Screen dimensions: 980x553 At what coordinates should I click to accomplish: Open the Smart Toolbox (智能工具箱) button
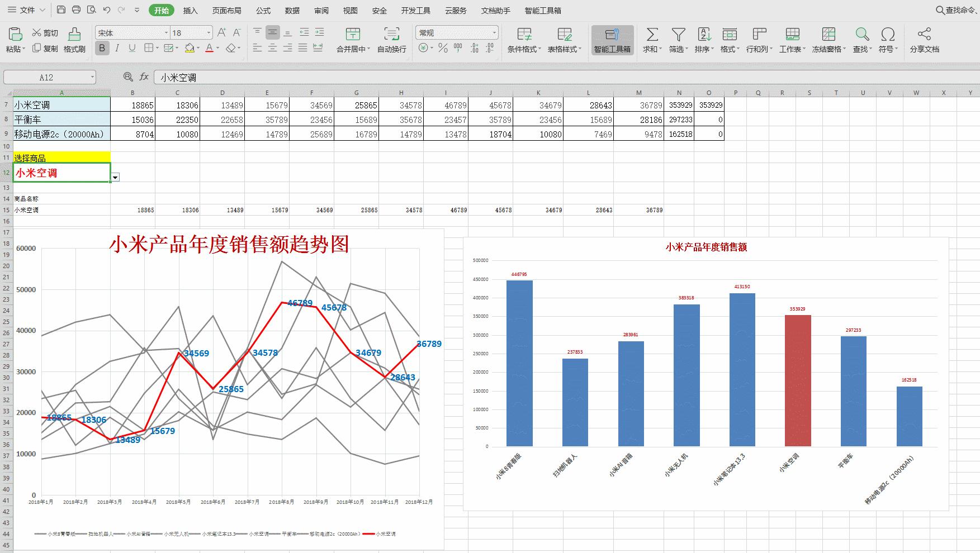[x=612, y=40]
